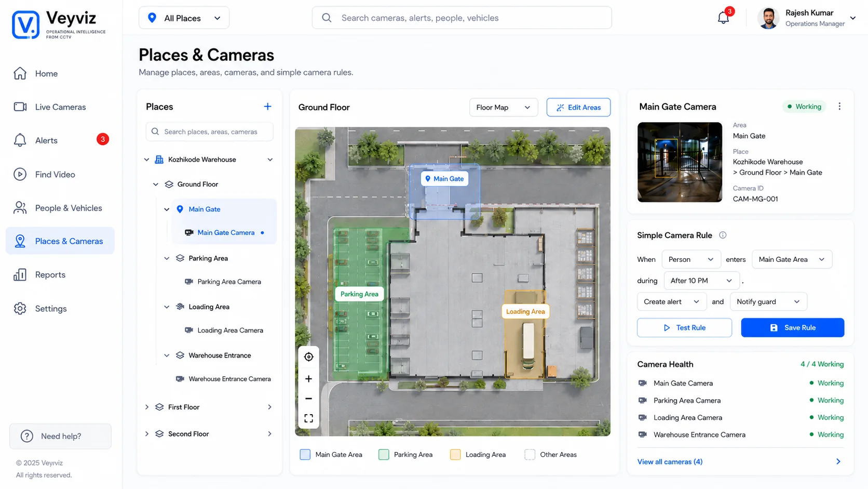Toggle Other Areas legend checkbox

tap(530, 455)
